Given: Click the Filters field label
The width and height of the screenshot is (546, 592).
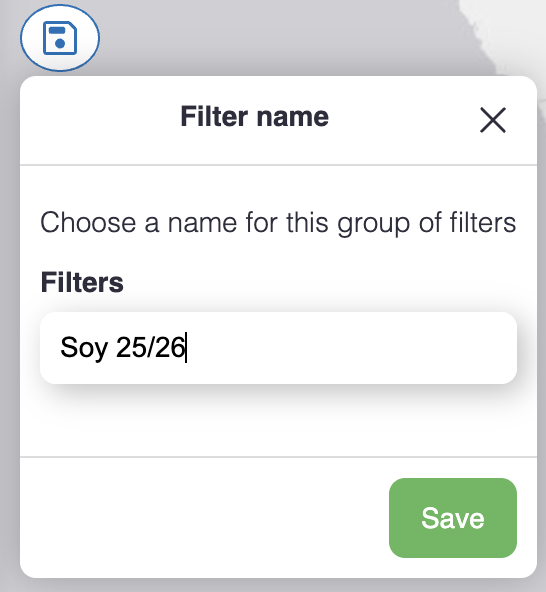Looking at the screenshot, I should pos(82,282).
